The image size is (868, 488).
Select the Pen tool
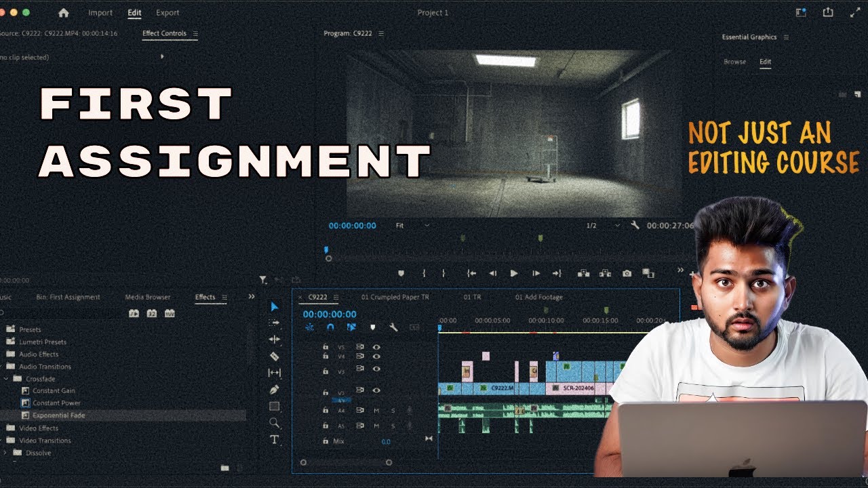tap(274, 390)
